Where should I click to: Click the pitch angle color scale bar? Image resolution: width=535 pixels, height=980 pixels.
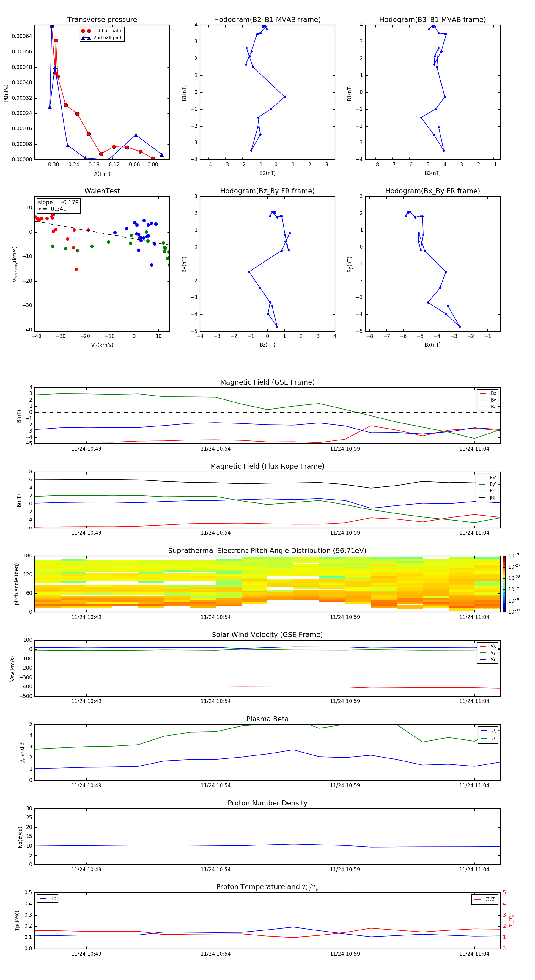coord(504,584)
